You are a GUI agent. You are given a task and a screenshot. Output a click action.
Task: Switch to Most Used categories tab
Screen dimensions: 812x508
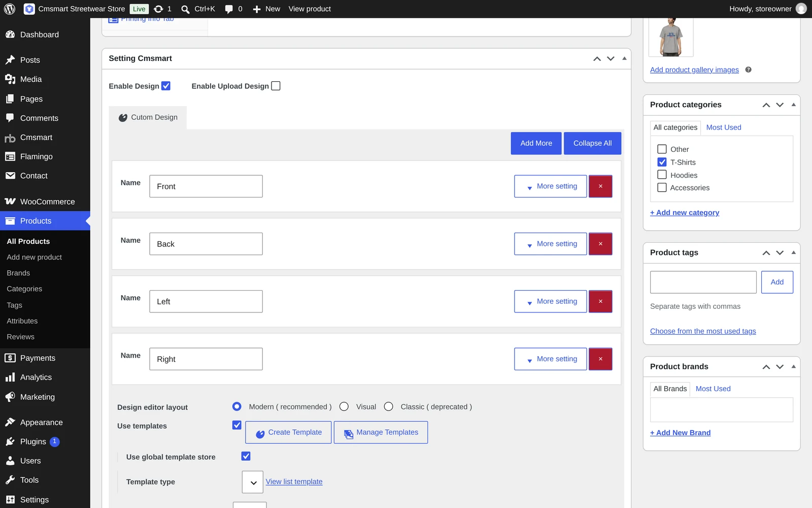(724, 128)
